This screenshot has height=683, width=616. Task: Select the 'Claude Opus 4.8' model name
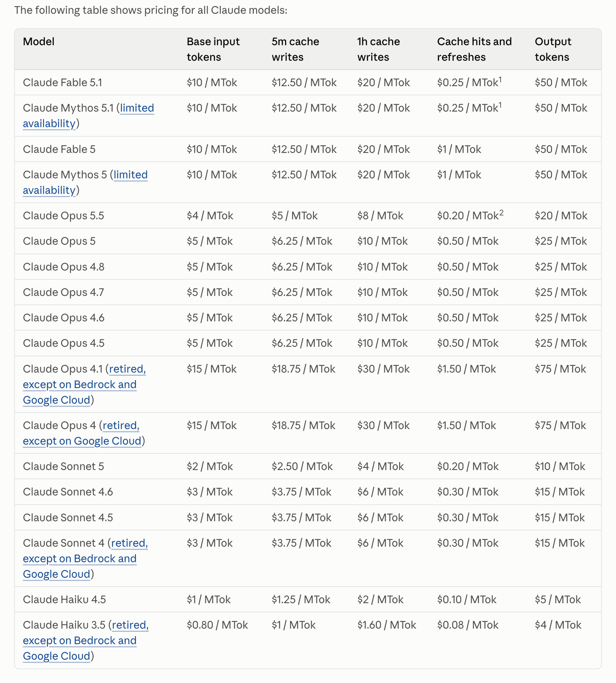[64, 267]
